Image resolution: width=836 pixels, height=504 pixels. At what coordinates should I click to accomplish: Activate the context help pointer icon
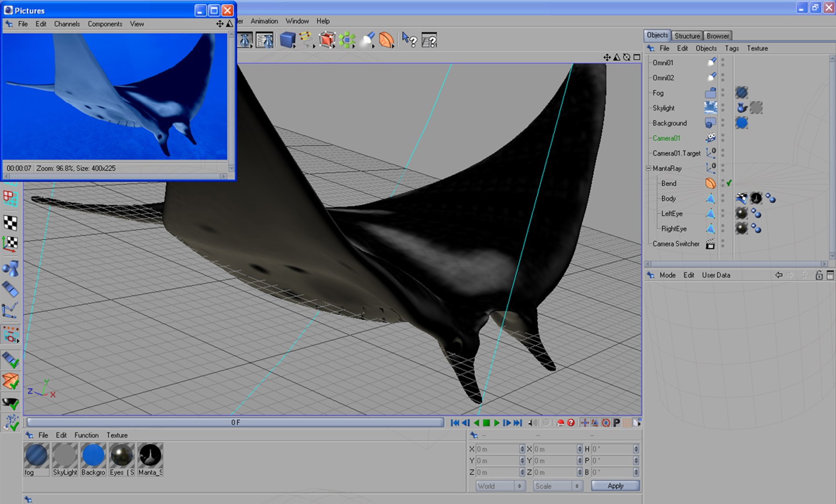click(409, 40)
